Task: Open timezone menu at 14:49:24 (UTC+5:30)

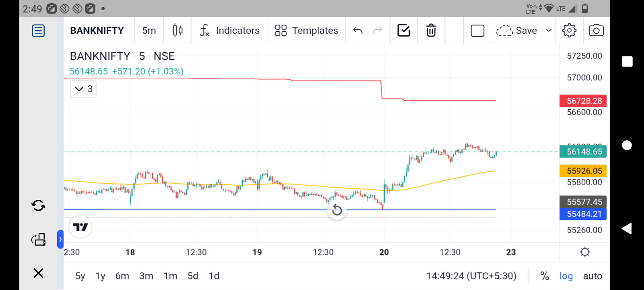Action: click(x=471, y=276)
